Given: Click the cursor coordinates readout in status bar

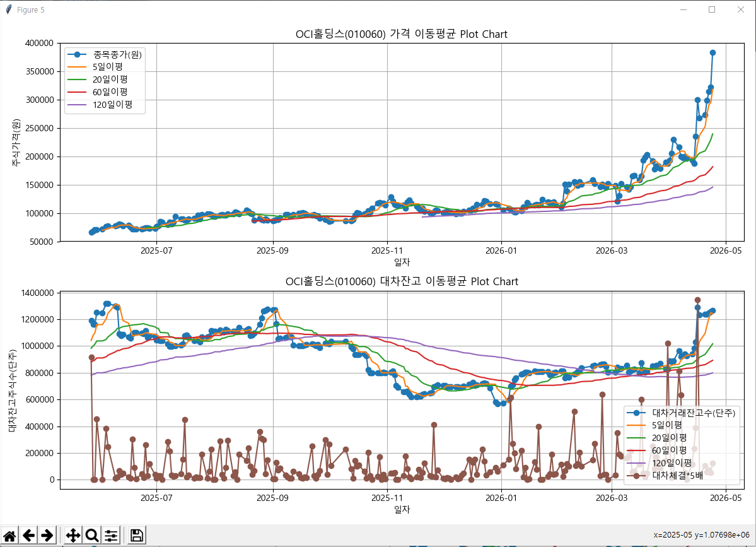Looking at the screenshot, I should click(702, 535).
